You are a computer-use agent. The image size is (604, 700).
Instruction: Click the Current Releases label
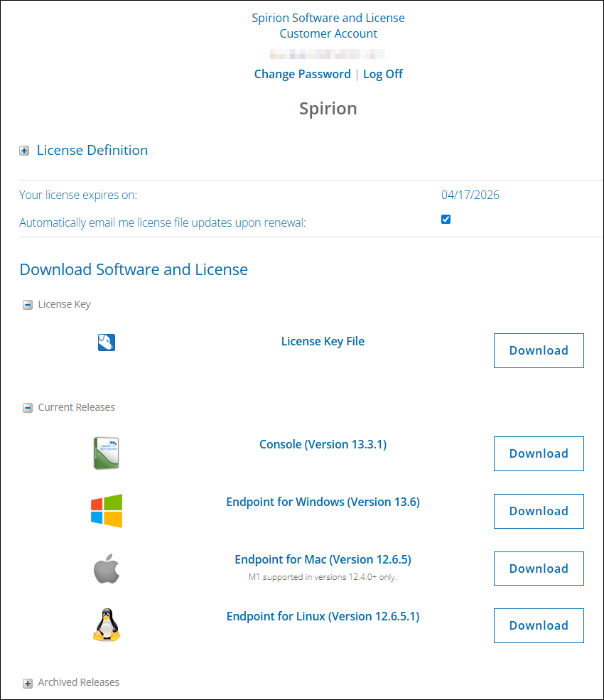[x=76, y=407]
